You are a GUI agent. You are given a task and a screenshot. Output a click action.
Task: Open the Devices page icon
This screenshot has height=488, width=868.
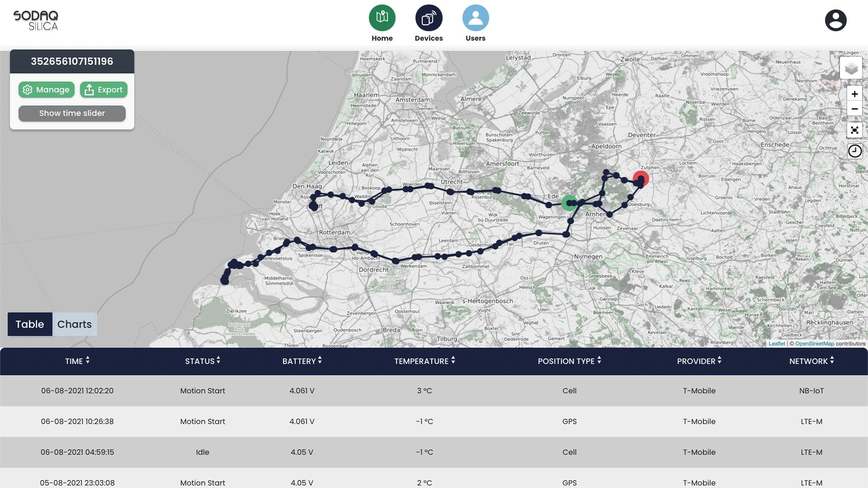point(429,18)
